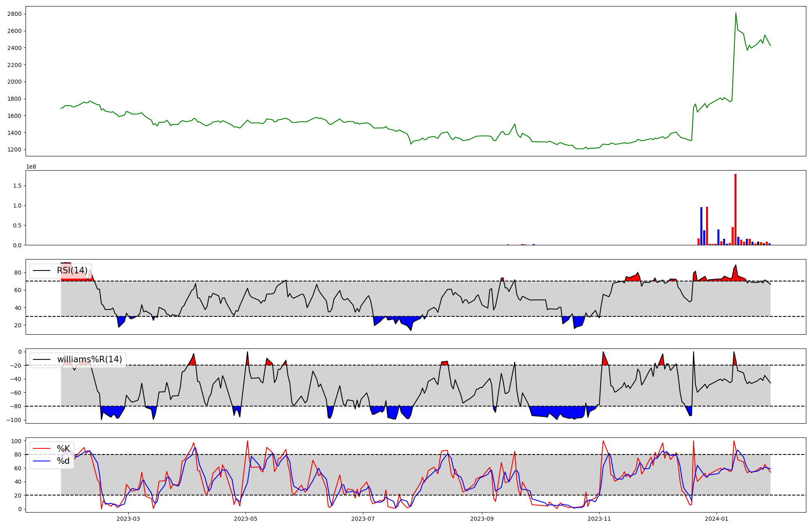812x528 pixels.
Task: Click the 2000 price axis label
Action: point(14,82)
